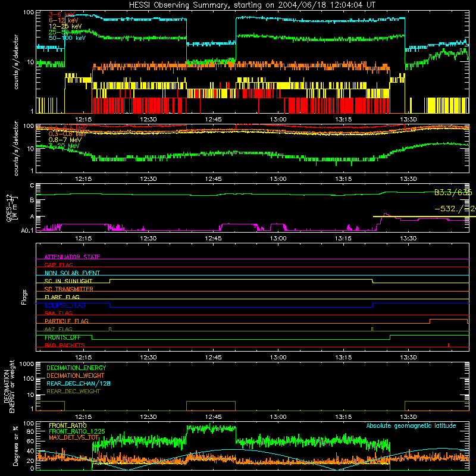Viewport: 476px width, 476px height.
Task: Select the DECIMATION ENERGY or weight axis label
Action: click(x=9, y=386)
